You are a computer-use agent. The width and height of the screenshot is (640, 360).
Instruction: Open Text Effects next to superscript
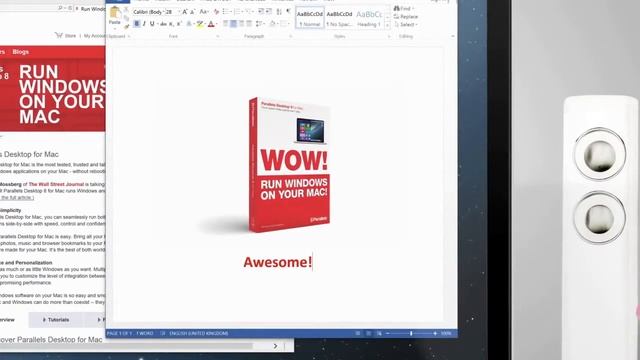189,23
